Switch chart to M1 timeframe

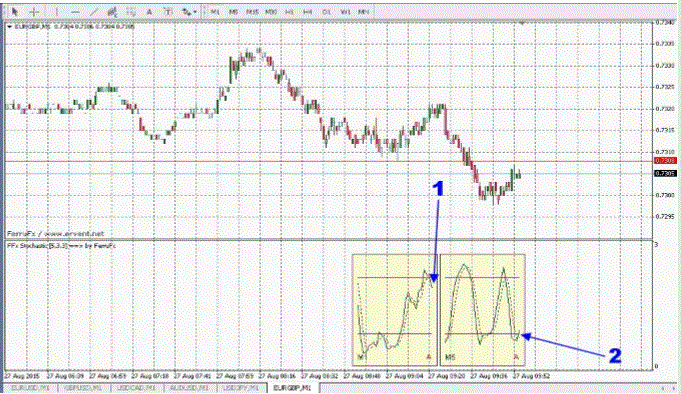click(215, 12)
